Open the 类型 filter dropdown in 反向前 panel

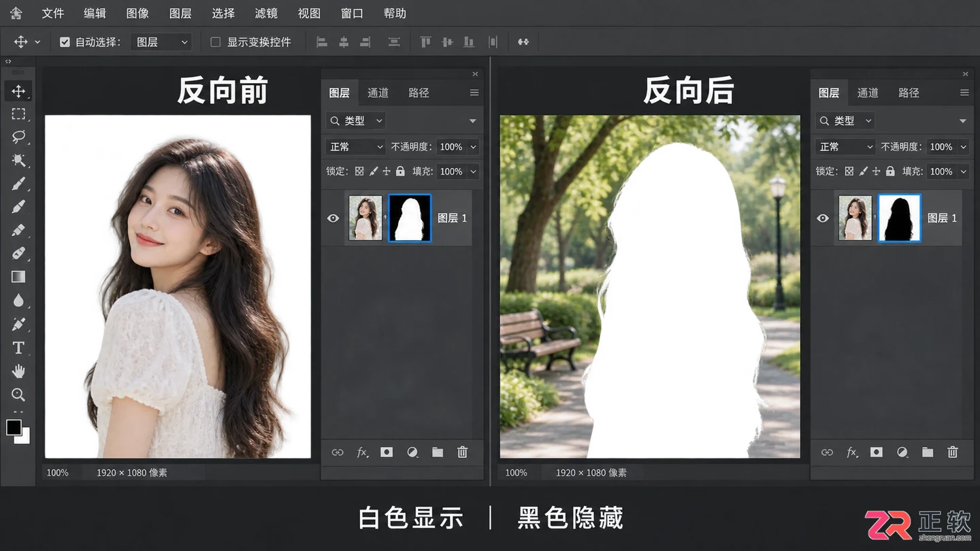(x=356, y=121)
